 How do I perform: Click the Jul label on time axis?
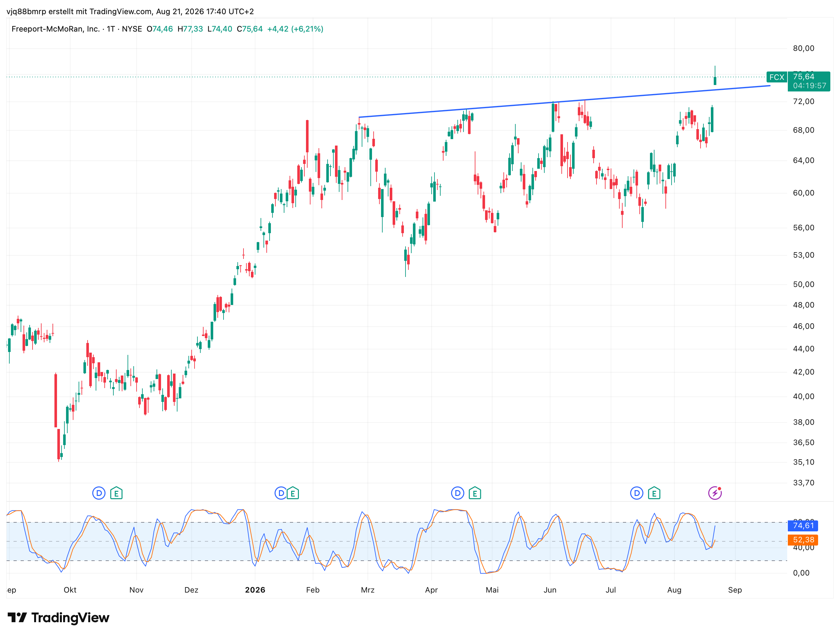point(611,590)
